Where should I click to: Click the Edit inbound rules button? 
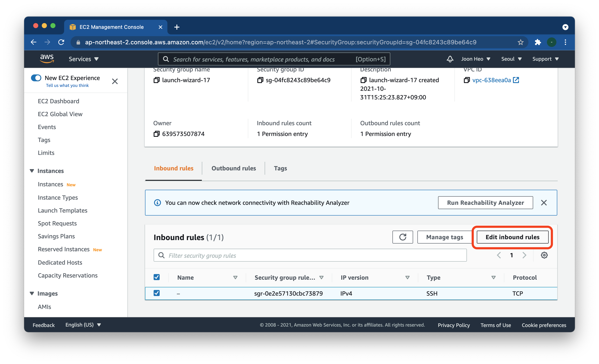click(512, 237)
